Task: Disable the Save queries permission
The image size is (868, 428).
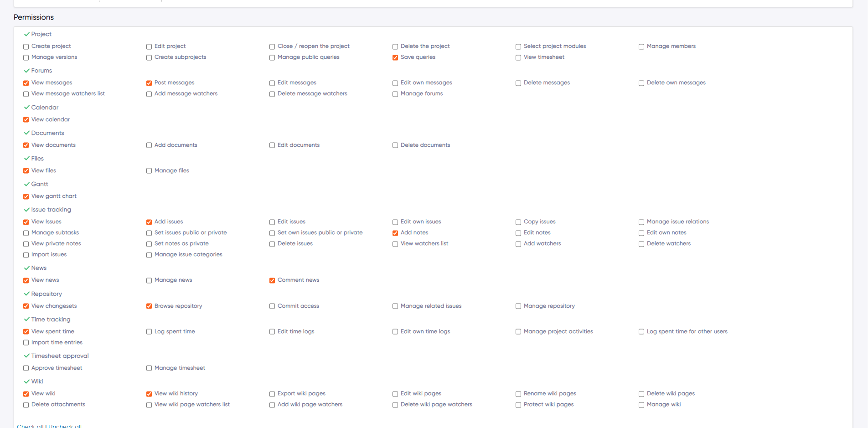Action: 395,57
